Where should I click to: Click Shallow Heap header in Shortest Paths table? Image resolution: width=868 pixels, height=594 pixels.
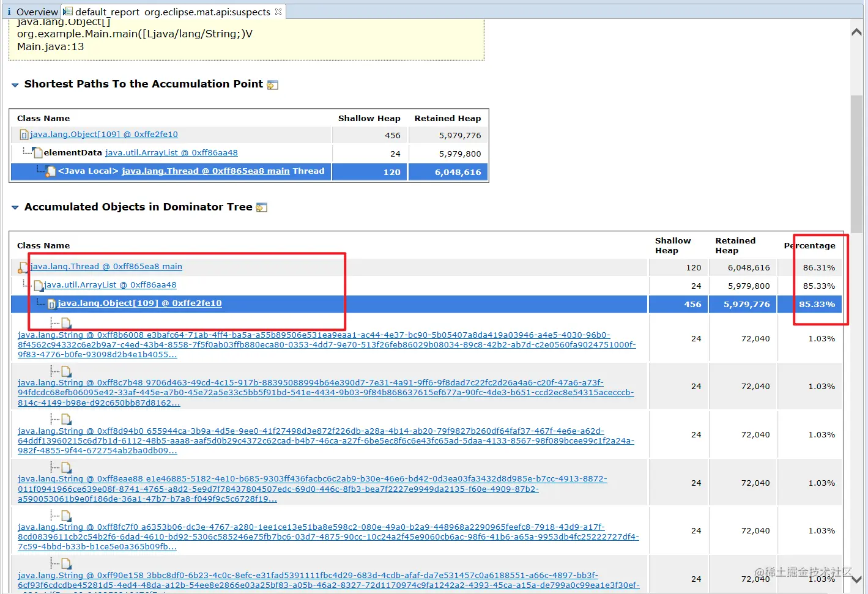pos(369,119)
